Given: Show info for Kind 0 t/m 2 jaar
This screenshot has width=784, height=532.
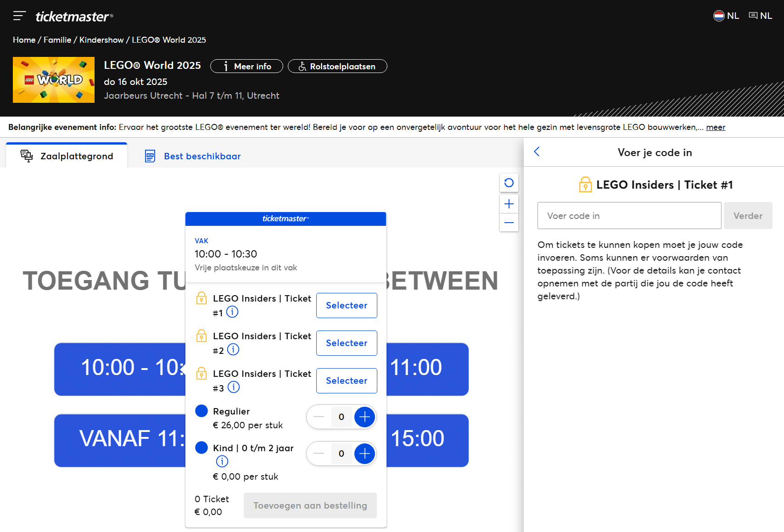Looking at the screenshot, I should (x=222, y=461).
